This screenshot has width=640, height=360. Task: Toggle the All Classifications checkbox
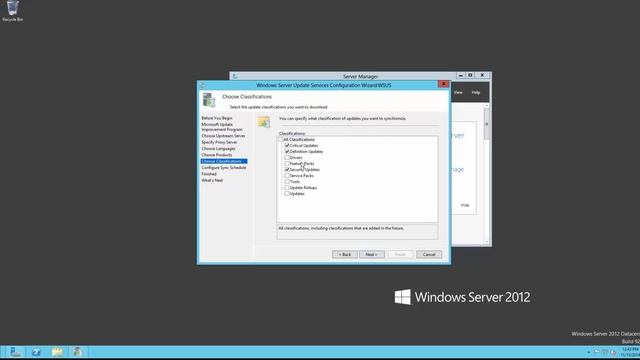coord(281,140)
